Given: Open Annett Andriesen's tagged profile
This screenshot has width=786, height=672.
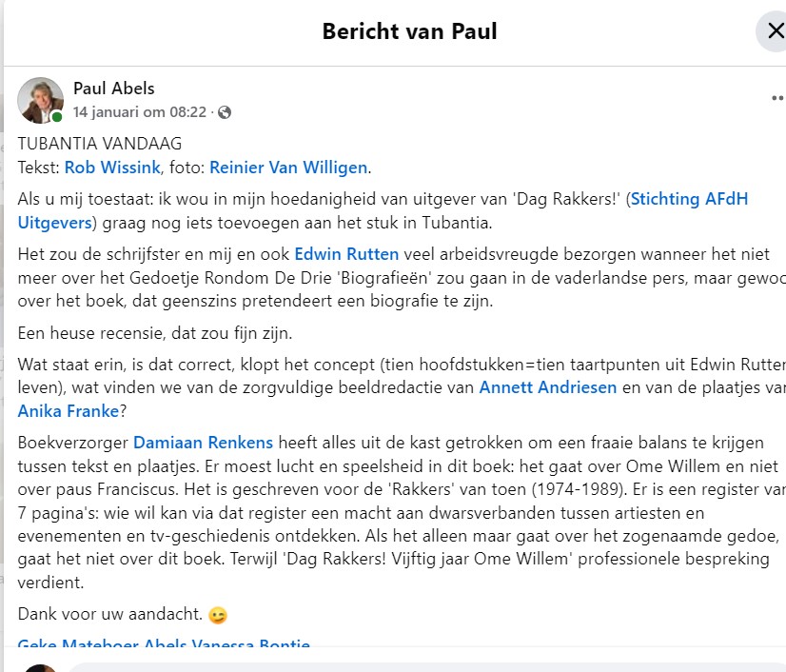Looking at the screenshot, I should (547, 387).
